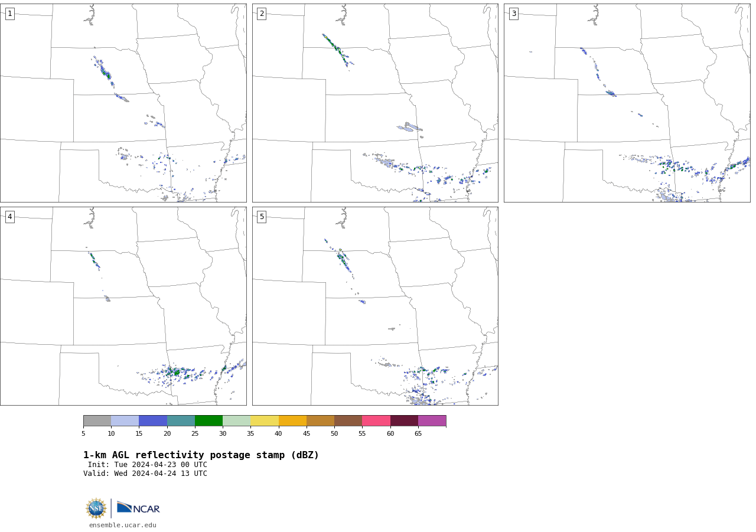Open ensemble member 2 reflectivity map
Screen dimensions: 756x532
(x=375, y=103)
